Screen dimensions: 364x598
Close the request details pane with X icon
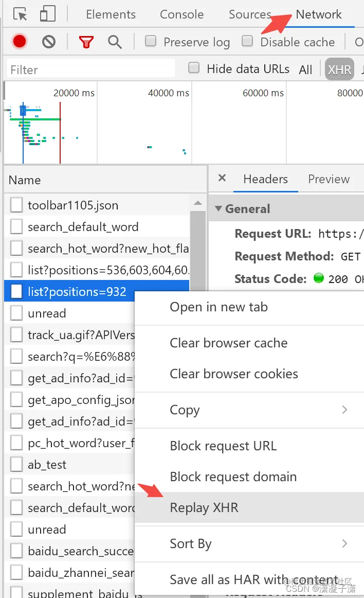tap(222, 178)
